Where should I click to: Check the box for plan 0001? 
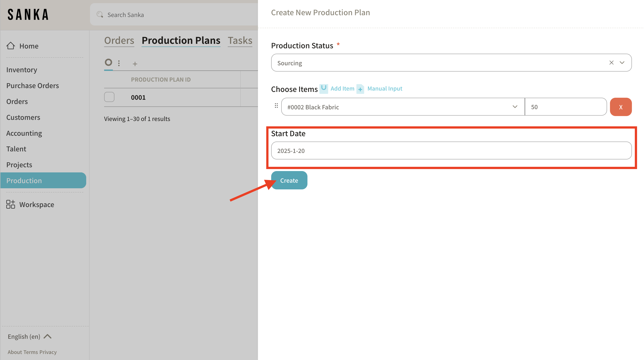pos(109,97)
